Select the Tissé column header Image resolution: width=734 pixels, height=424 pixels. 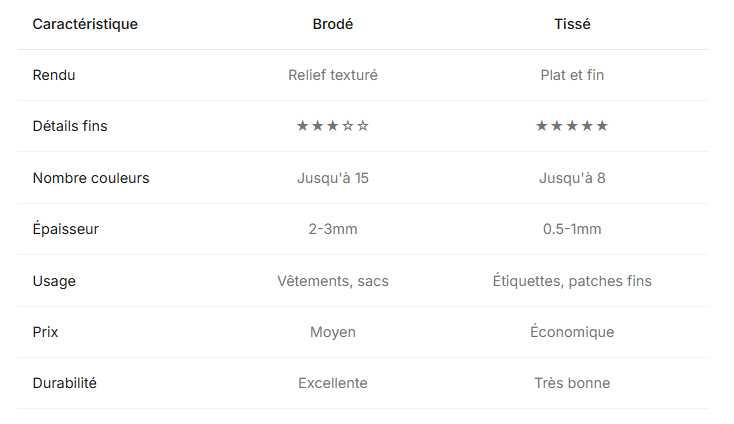click(x=572, y=24)
